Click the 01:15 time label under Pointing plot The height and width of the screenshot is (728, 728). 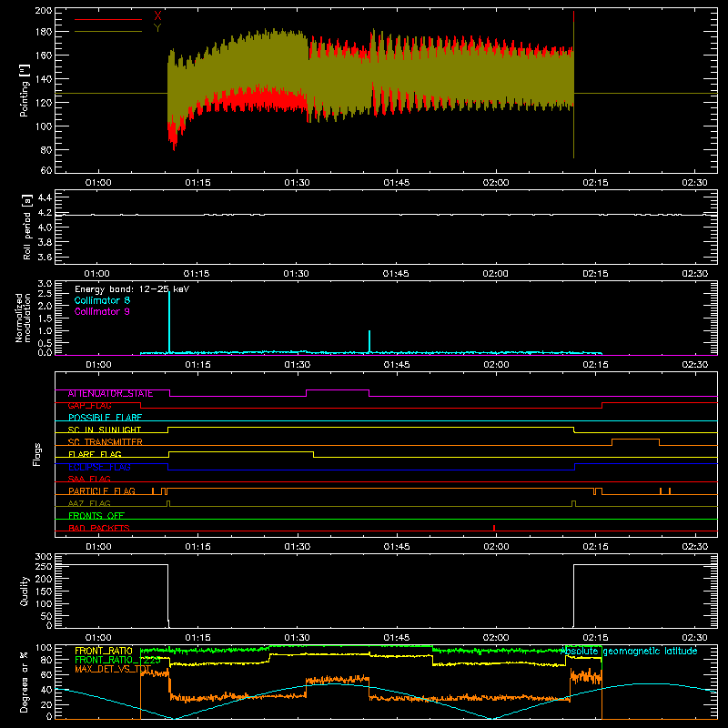[x=197, y=183]
